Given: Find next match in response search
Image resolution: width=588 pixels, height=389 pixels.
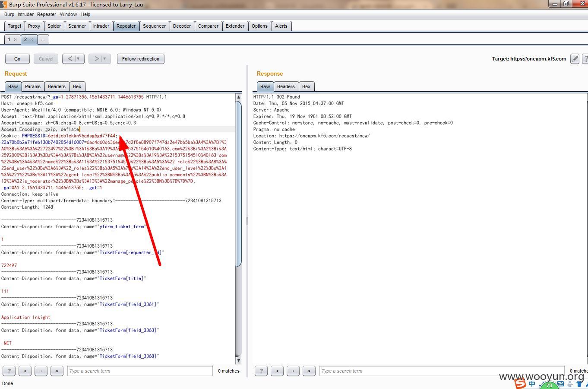Looking at the screenshot, I should pos(309,371).
